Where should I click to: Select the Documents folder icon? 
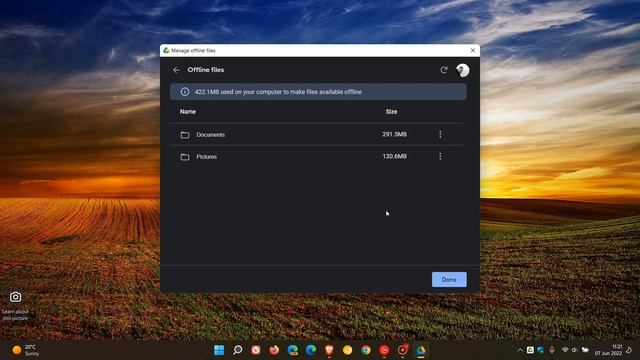pyautogui.click(x=185, y=135)
